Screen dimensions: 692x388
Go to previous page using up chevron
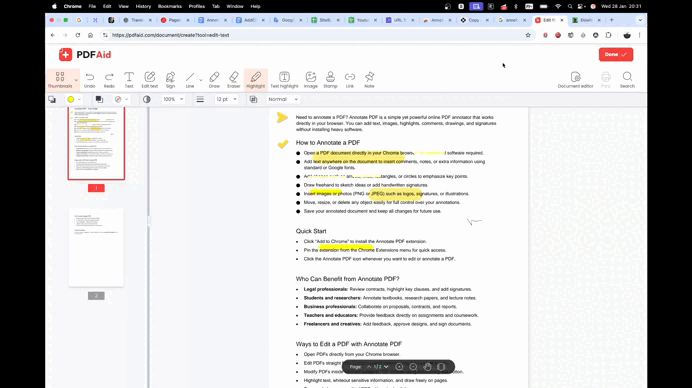coord(369,367)
